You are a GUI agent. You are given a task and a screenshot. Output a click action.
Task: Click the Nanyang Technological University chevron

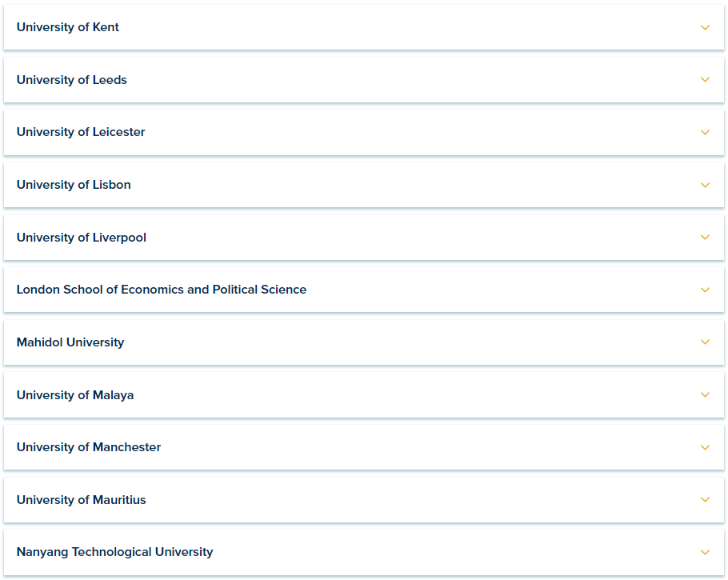pyautogui.click(x=705, y=552)
